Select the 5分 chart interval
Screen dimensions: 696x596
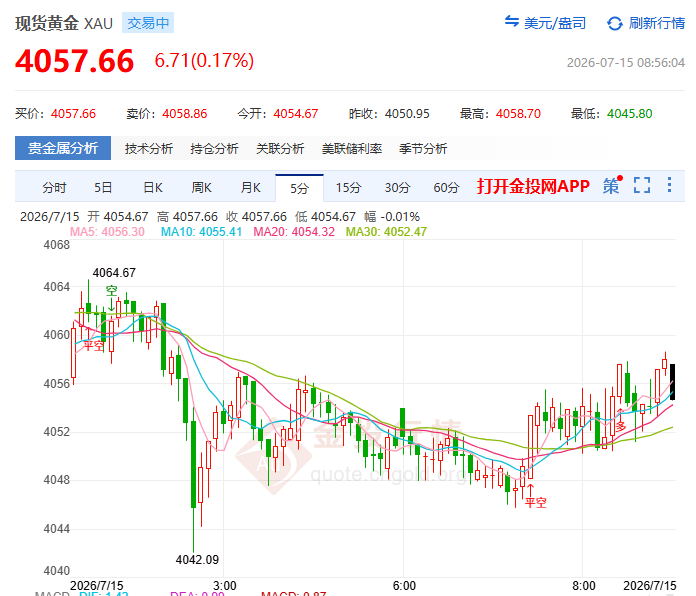pyautogui.click(x=299, y=189)
